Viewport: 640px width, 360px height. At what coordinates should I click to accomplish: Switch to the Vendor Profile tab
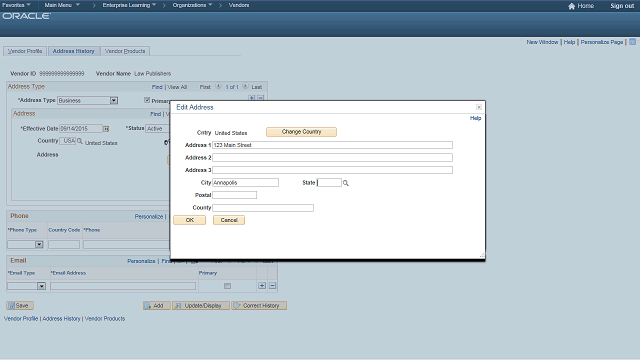pyautogui.click(x=25, y=51)
